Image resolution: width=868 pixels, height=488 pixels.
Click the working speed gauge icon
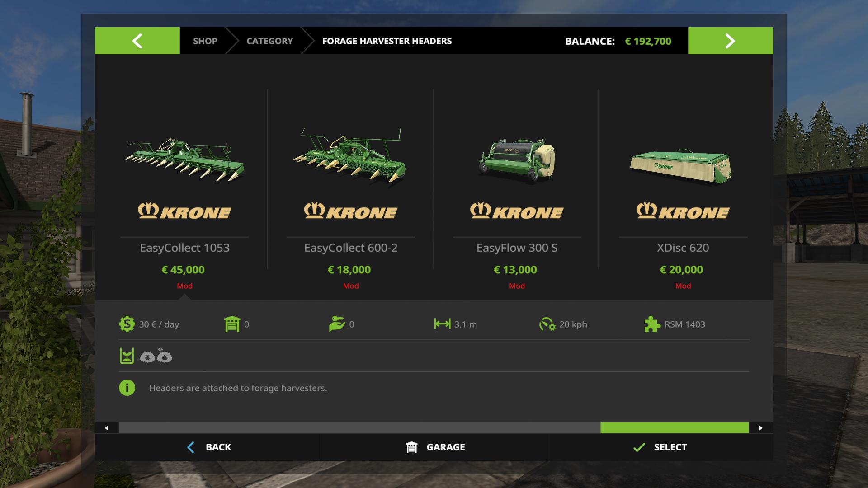pos(547,324)
